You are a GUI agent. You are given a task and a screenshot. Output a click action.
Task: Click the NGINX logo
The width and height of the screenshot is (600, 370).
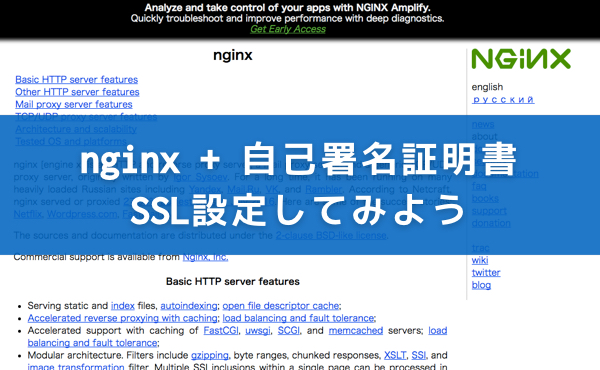521,59
